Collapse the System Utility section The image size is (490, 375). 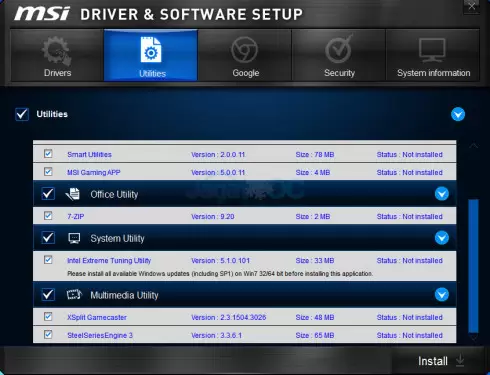[442, 238]
